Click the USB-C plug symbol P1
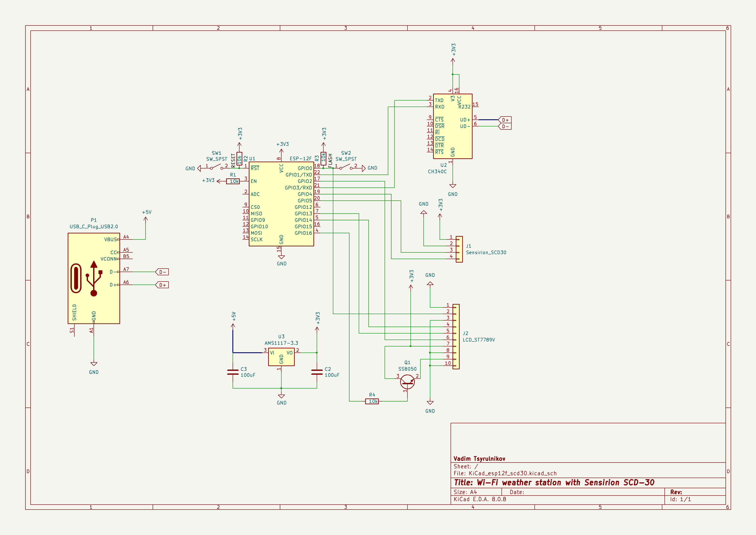Image resolution: width=756 pixels, height=535 pixels. point(94,278)
